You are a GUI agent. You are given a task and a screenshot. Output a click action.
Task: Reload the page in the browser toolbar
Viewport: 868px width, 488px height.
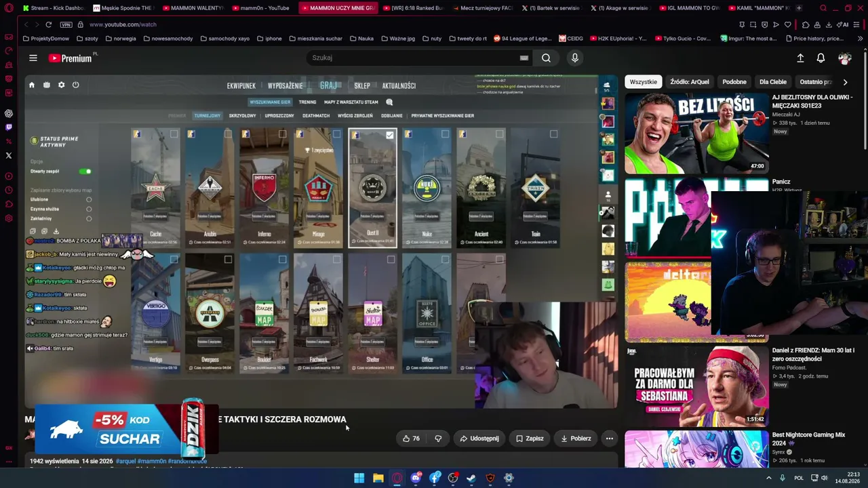48,24
